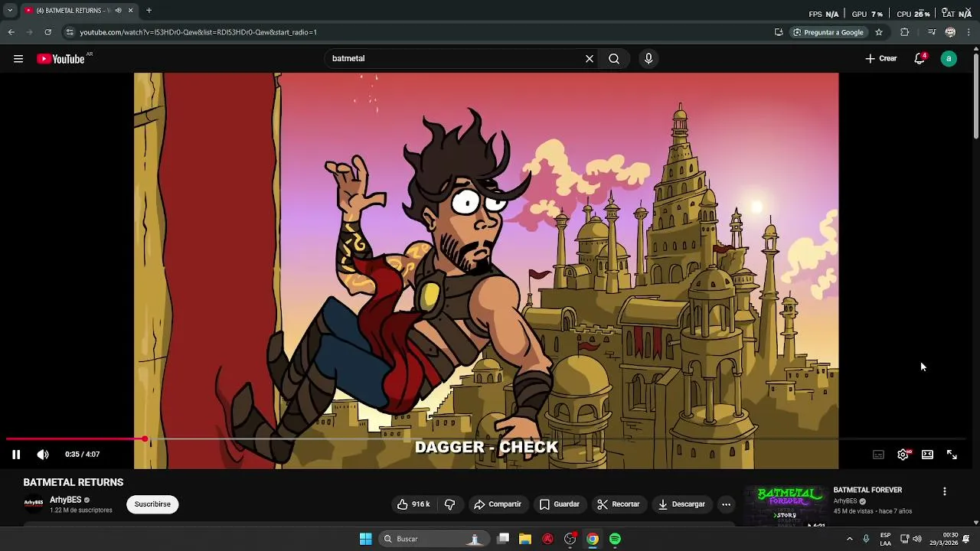Download the video with Descargar
980x551 pixels.
(x=681, y=504)
